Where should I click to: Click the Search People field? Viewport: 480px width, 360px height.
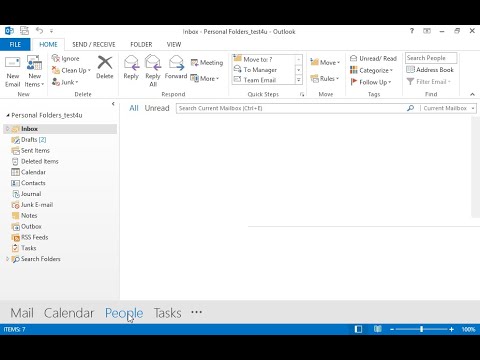(431, 58)
